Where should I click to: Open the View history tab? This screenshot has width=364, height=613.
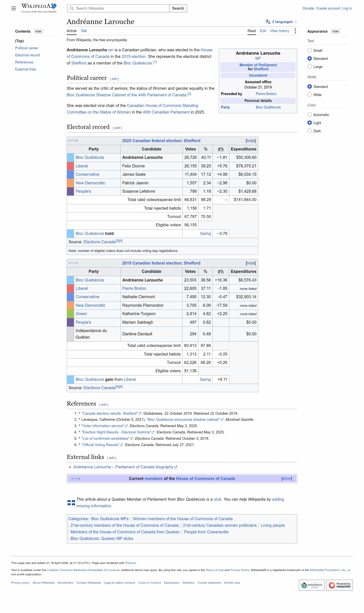tap(280, 31)
